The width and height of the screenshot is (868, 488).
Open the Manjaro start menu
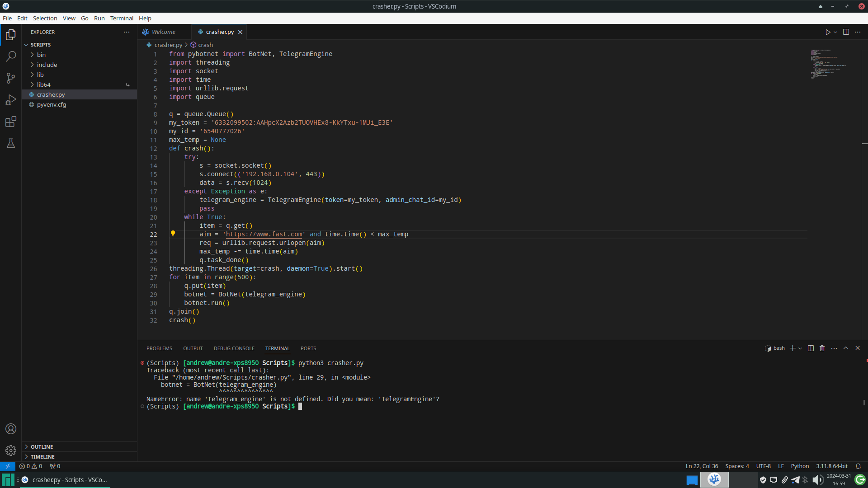coord(8,480)
